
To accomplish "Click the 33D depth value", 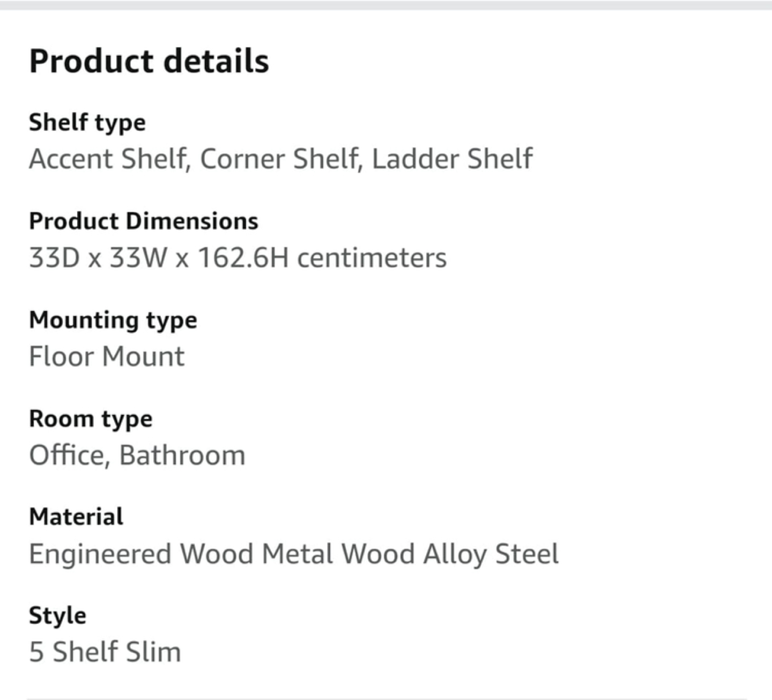I will (x=54, y=258).
